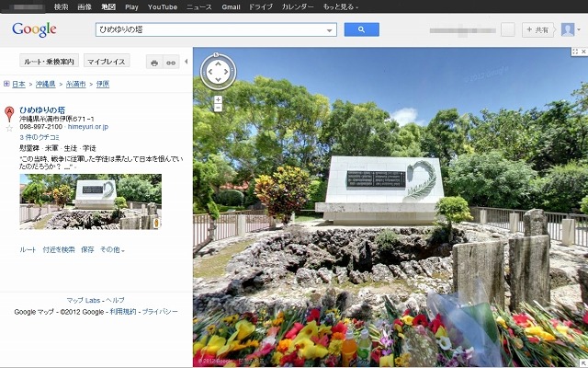
Task: Open 3 件のクチコミ reviews
Action: pyautogui.click(x=40, y=137)
